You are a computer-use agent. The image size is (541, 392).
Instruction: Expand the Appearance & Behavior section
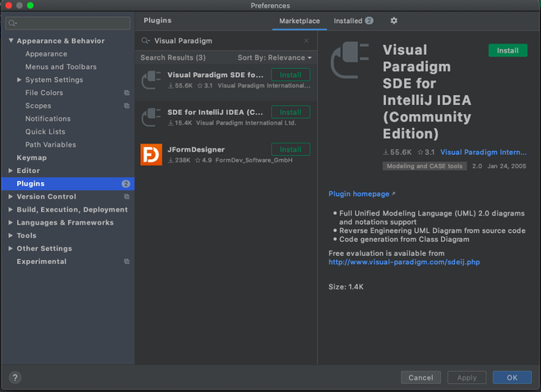coord(11,41)
